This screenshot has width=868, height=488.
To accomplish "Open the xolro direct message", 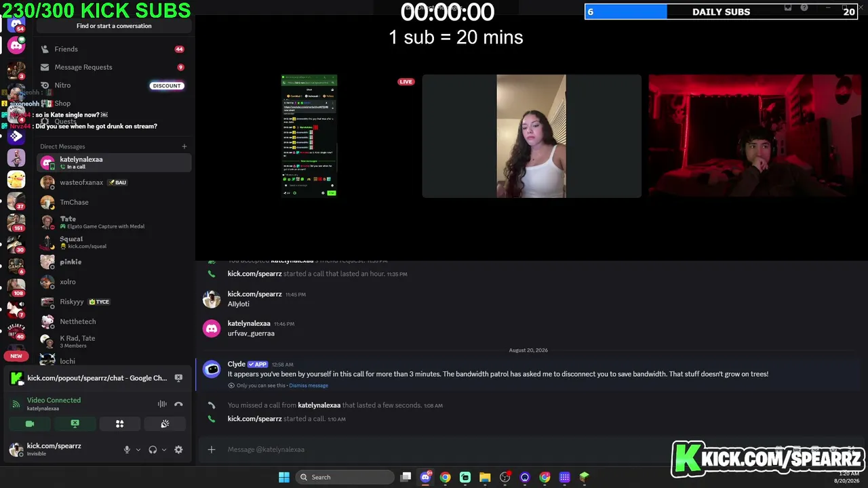I will [114, 282].
